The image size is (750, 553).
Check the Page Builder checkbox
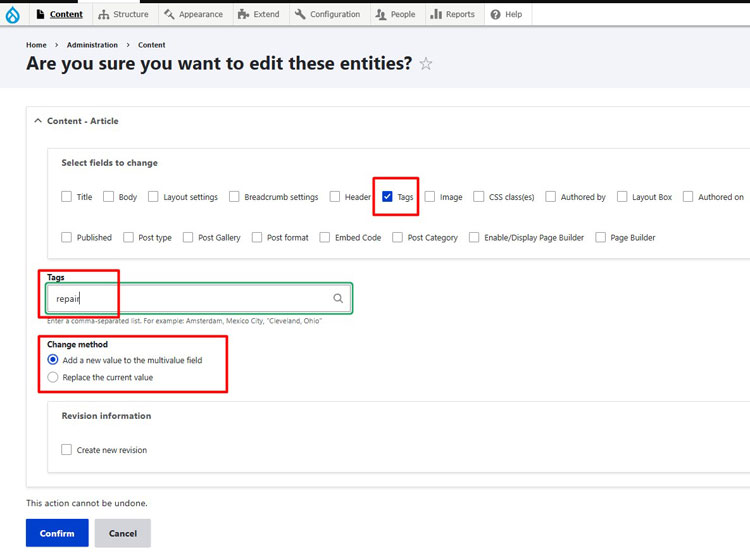[x=600, y=237]
